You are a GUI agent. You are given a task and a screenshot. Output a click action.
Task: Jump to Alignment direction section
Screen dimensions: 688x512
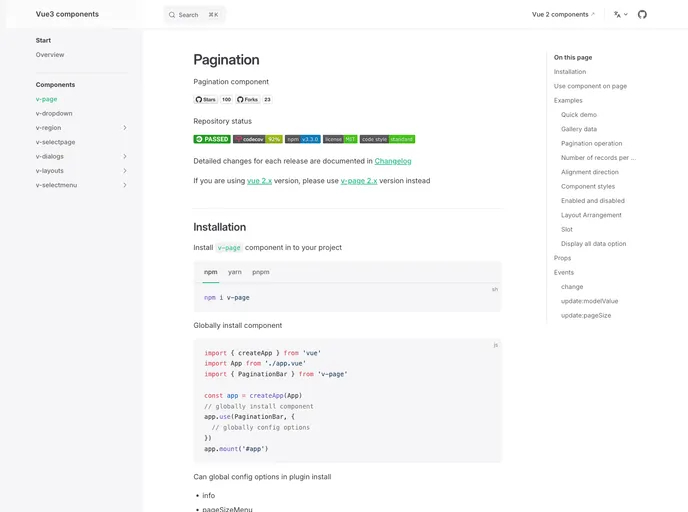590,172
